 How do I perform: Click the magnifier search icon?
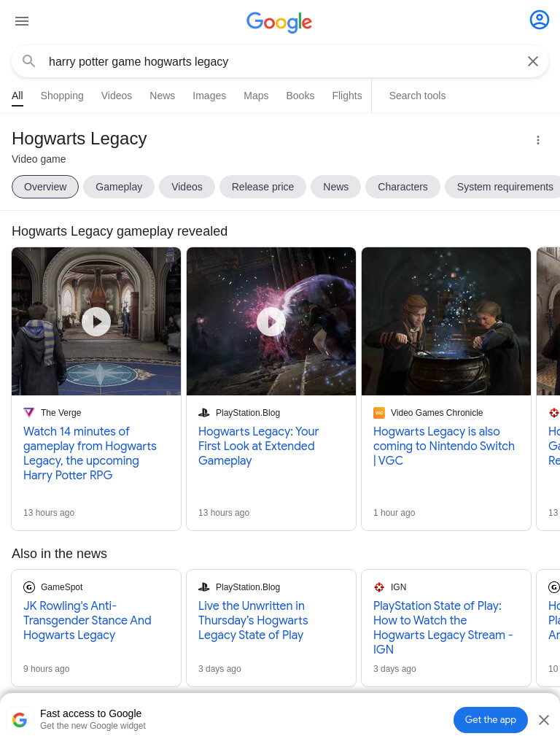tap(29, 61)
